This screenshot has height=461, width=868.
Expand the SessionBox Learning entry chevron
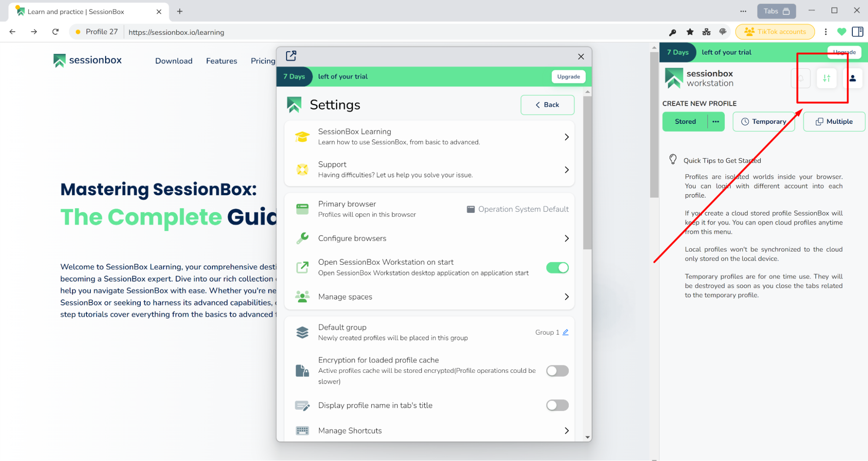pyautogui.click(x=566, y=137)
